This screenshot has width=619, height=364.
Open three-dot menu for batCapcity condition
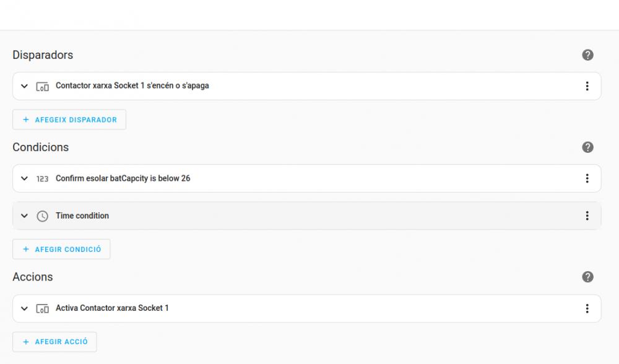587,178
